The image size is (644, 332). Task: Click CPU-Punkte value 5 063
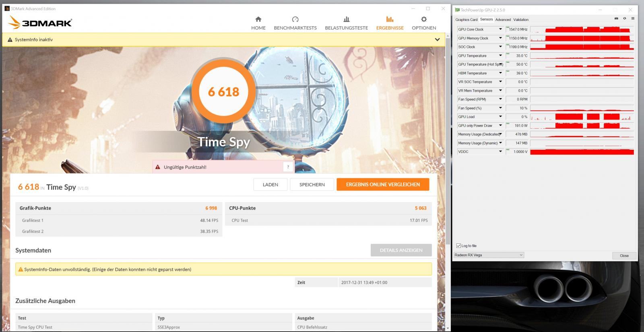pyautogui.click(x=421, y=208)
